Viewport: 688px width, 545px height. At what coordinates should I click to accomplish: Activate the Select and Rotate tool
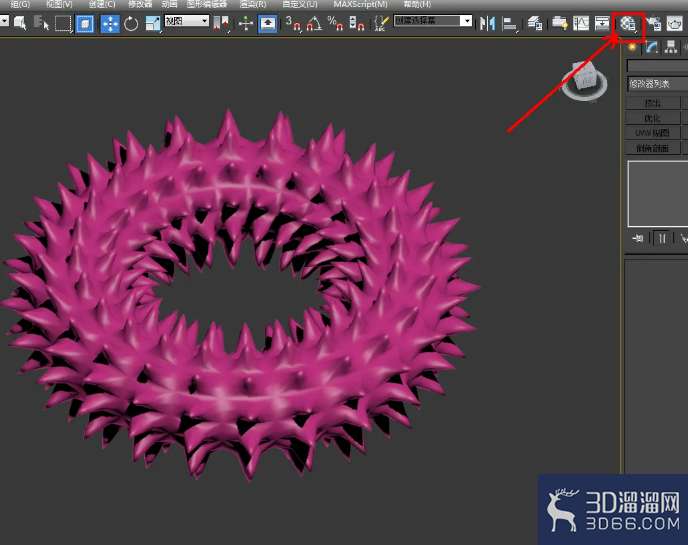click(x=131, y=23)
